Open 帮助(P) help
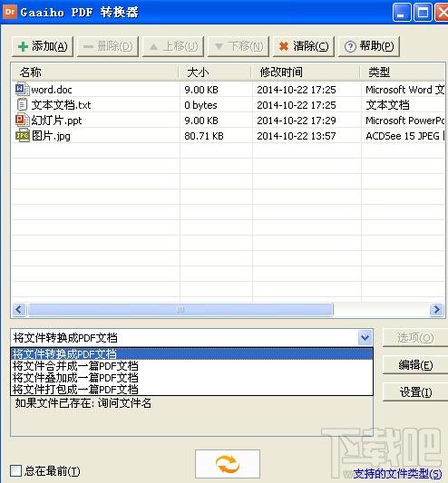 pyautogui.click(x=369, y=46)
